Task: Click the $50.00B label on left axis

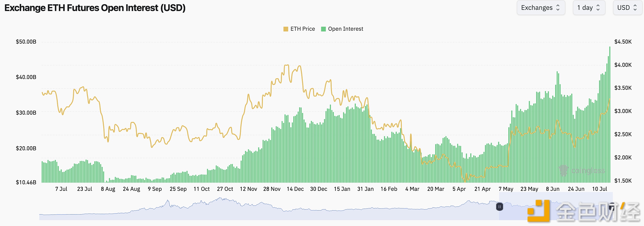Action: coord(26,42)
